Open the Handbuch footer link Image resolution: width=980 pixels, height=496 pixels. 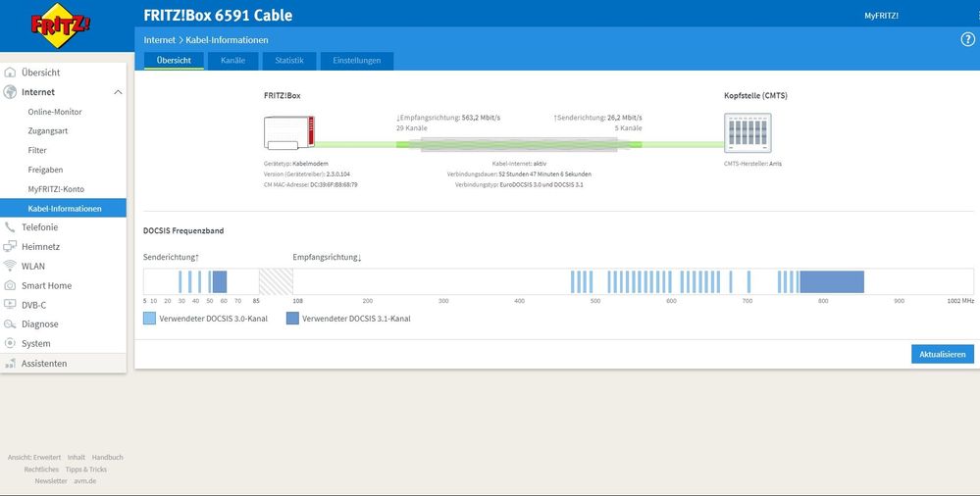(108, 457)
